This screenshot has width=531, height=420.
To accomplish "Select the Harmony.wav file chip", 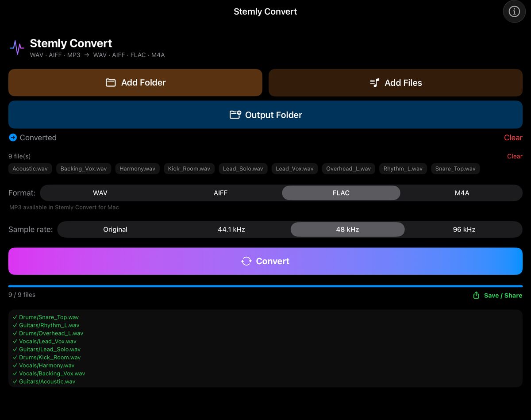I will click(138, 169).
